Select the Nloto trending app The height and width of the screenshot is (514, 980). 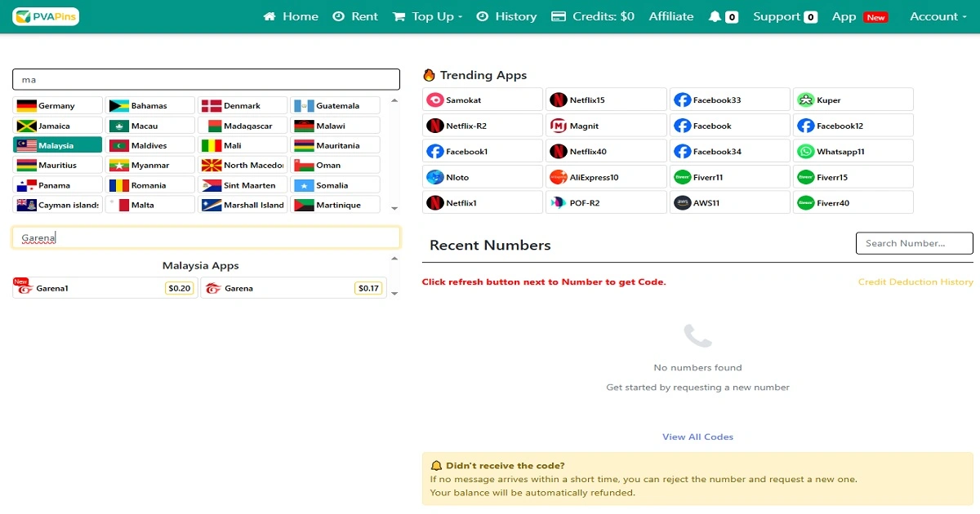(x=483, y=177)
